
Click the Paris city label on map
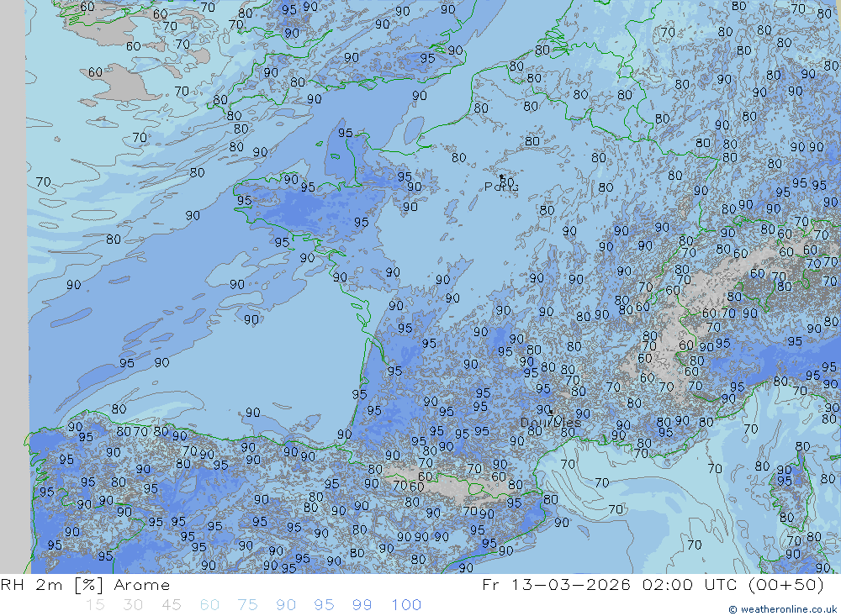click(x=501, y=187)
